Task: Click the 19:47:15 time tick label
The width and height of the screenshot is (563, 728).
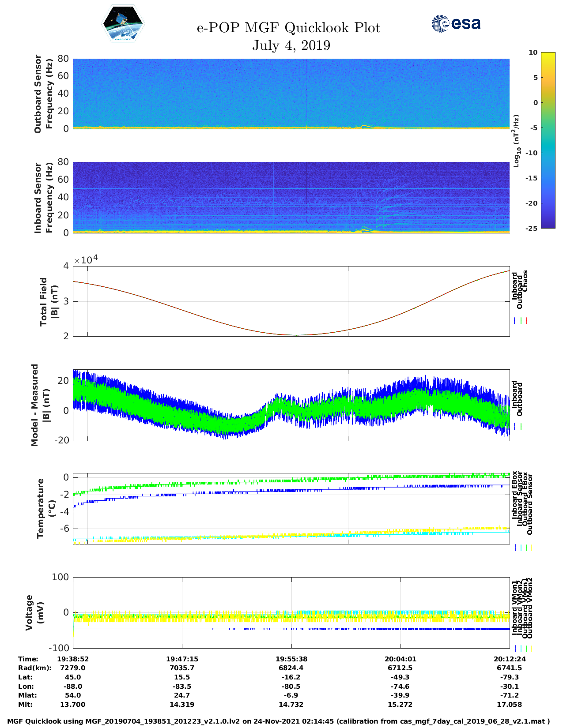Action: tap(182, 659)
